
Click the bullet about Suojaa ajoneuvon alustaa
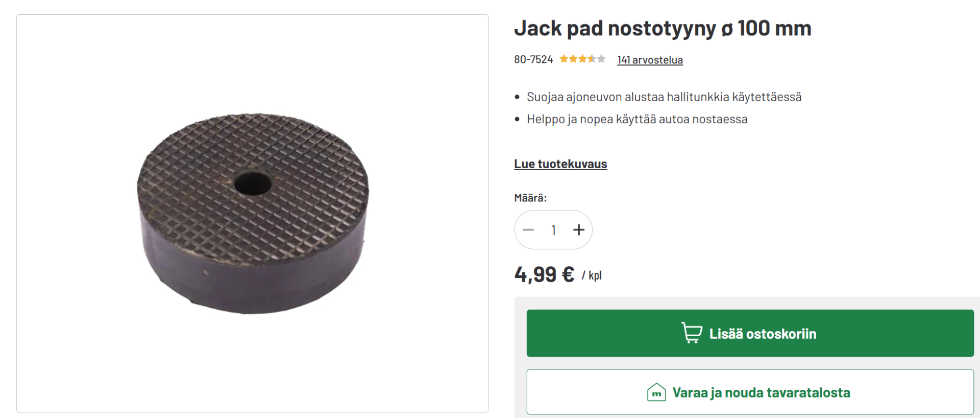pos(664,97)
